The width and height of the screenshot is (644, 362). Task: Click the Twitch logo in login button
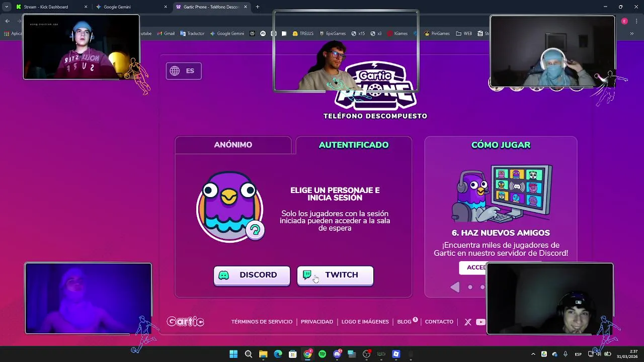point(307,275)
